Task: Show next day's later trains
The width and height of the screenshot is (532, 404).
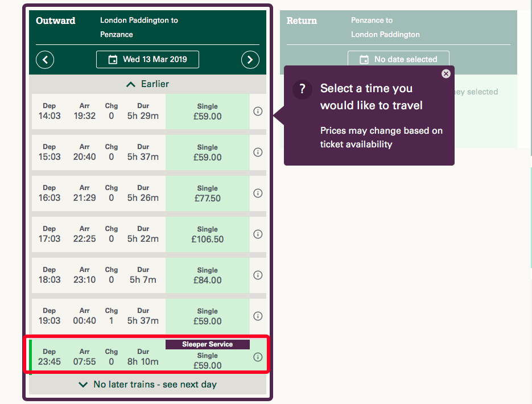Action: click(x=147, y=385)
